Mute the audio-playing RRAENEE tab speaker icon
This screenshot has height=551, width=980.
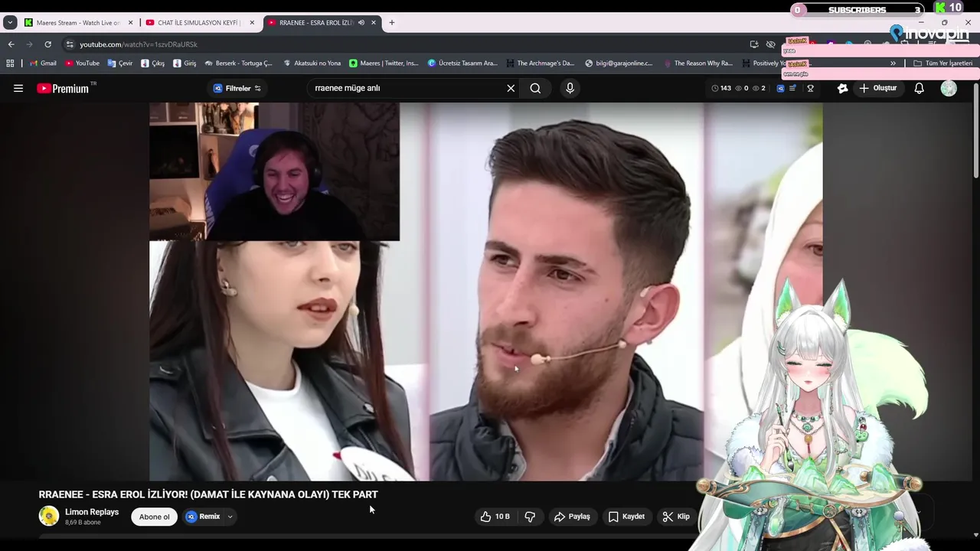[361, 23]
